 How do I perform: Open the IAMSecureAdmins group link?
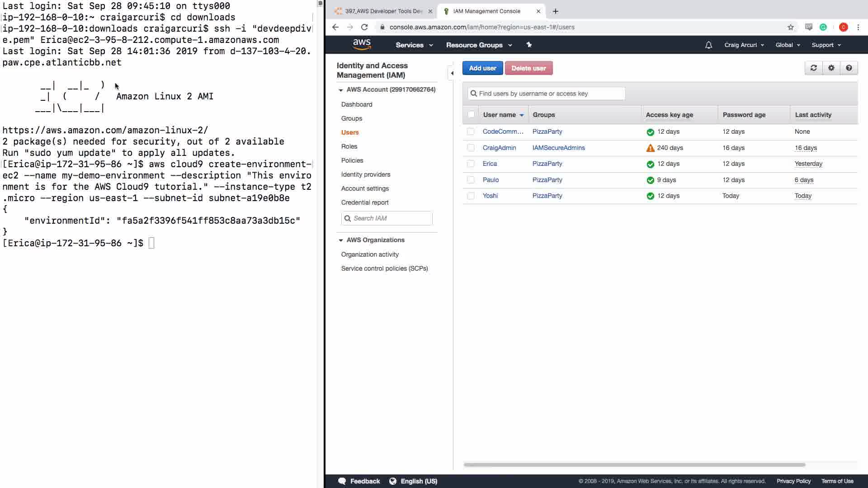click(558, 148)
